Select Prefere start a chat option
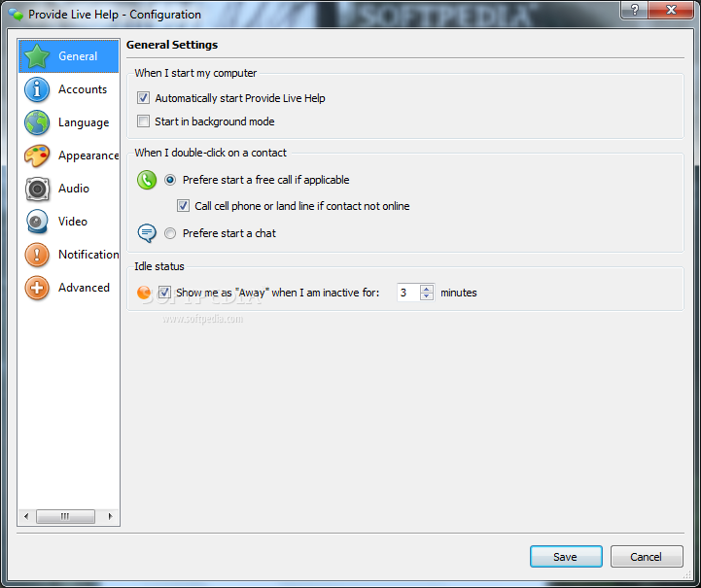 pyautogui.click(x=170, y=233)
